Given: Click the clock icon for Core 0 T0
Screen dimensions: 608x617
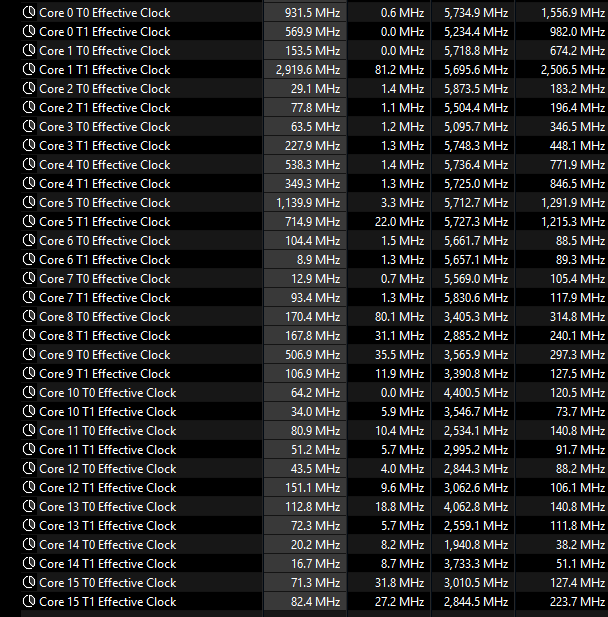Looking at the screenshot, I should [29, 13].
